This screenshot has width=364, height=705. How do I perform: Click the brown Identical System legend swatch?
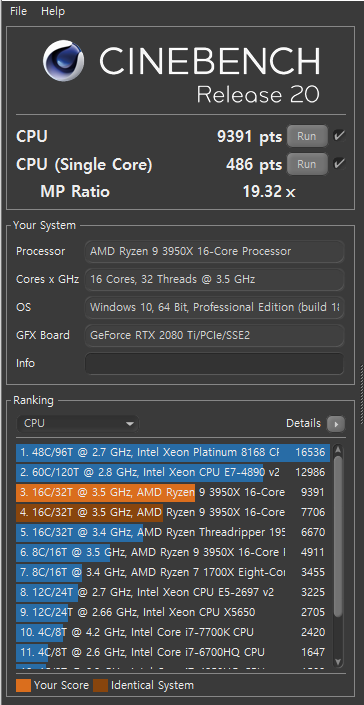(101, 685)
